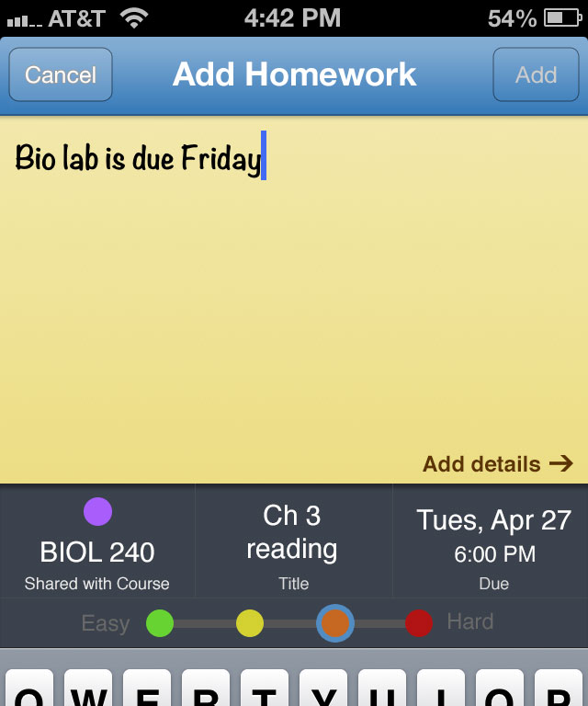588x706 pixels.
Task: Select the green easy difficulty dot
Action: click(160, 623)
